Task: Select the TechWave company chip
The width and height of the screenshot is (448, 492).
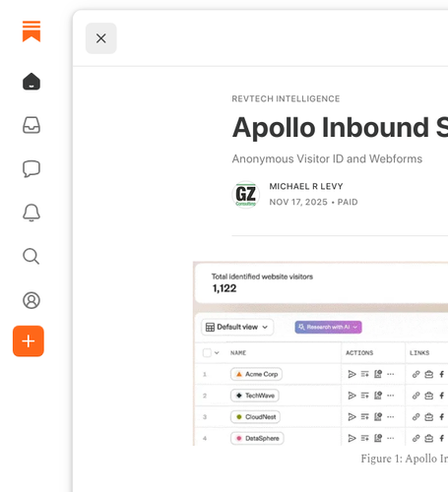Action: point(255,396)
